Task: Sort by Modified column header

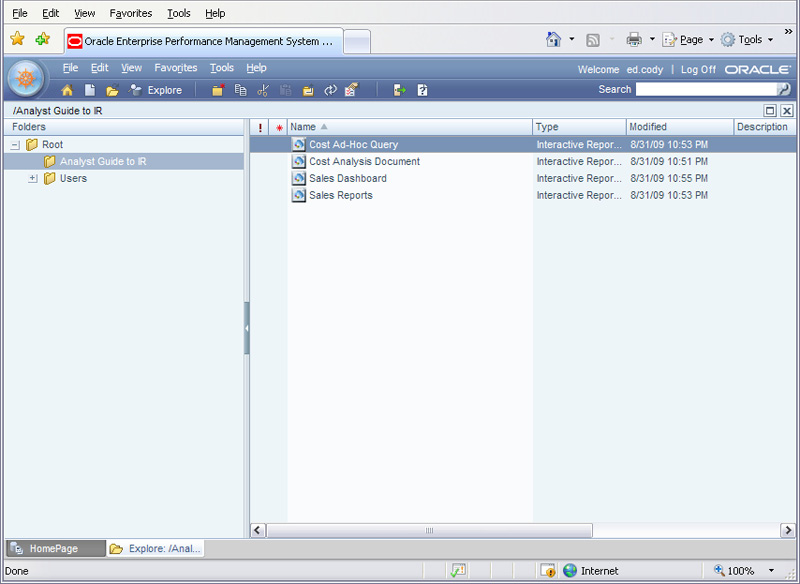Action: pyautogui.click(x=680, y=127)
